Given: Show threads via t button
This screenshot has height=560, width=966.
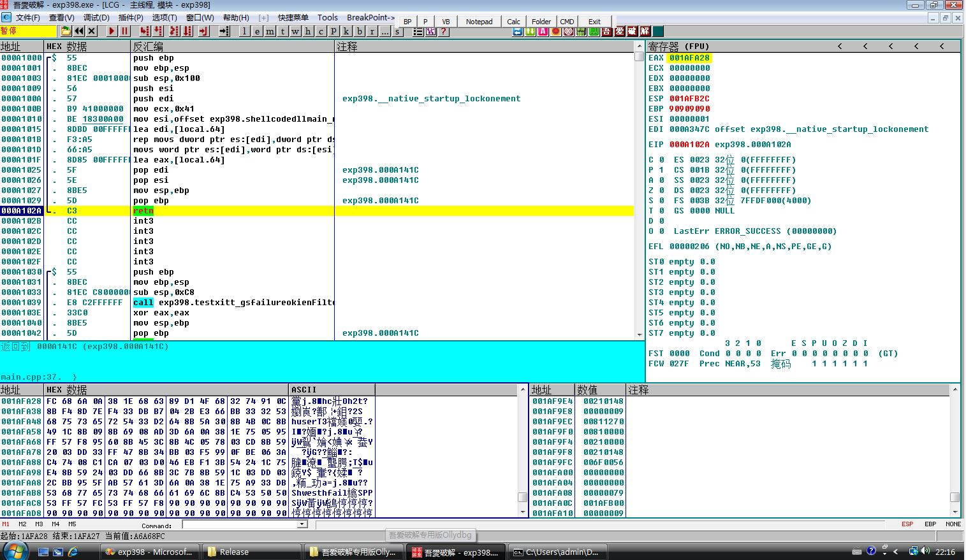Looking at the screenshot, I should (x=282, y=31).
